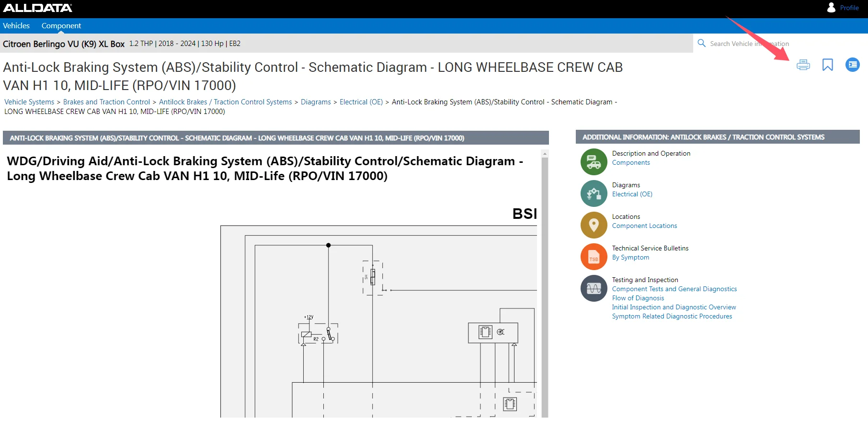Click the 'Additional Information' panel header
The image size is (868, 431).
[x=718, y=137]
